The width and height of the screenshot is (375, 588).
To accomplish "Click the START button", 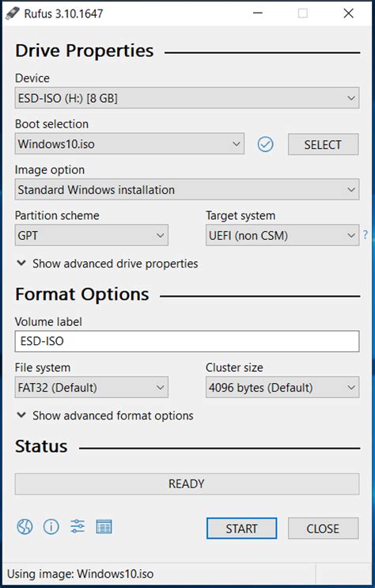I will tap(242, 529).
